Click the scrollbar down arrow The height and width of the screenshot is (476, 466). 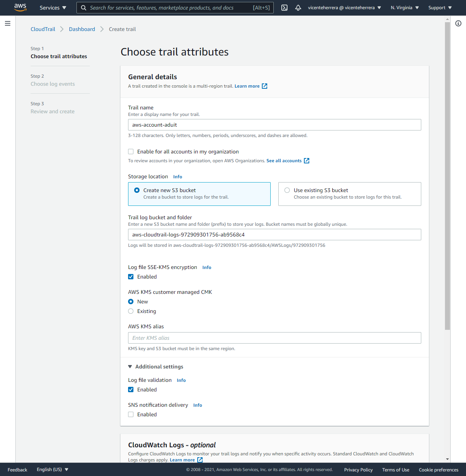click(447, 459)
